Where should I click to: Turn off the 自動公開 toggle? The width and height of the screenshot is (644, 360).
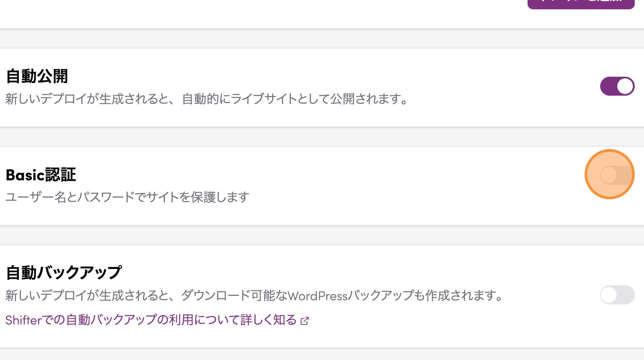617,86
